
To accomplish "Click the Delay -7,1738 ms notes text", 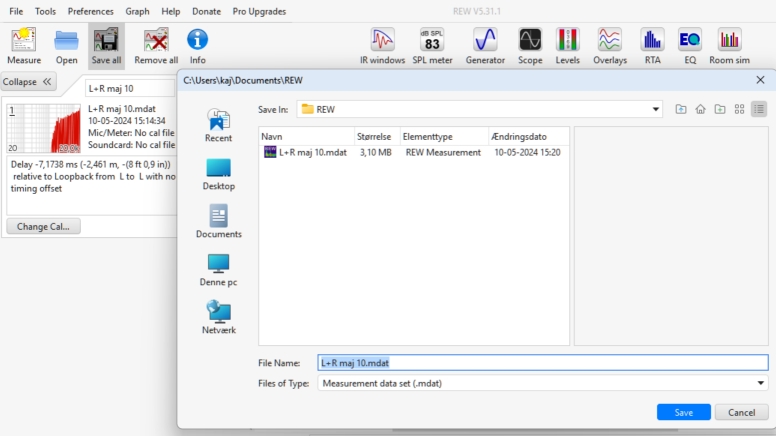I will 92,176.
